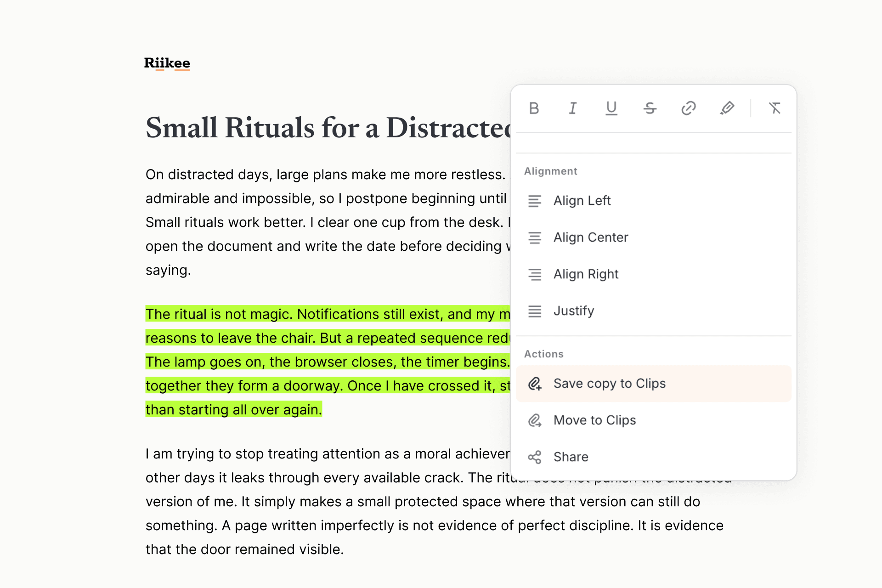Choose Align Right from the menu
The image size is (882, 588).
pos(654,274)
